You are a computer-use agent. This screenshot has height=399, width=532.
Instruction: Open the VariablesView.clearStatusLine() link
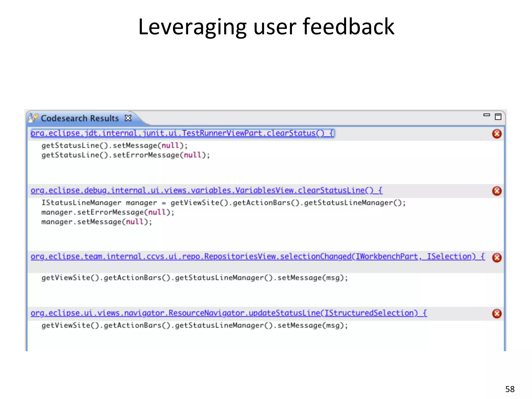pyautogui.click(x=207, y=190)
